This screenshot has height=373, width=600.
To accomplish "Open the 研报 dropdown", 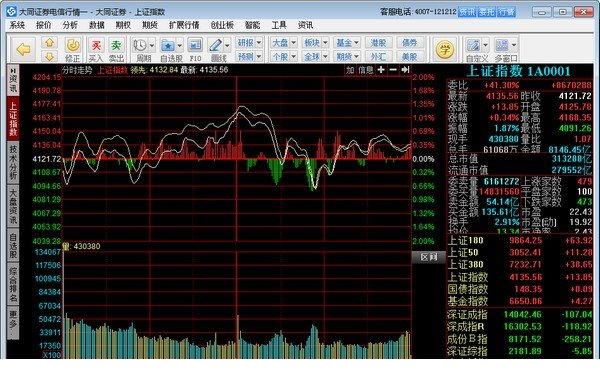I will tap(249, 42).
